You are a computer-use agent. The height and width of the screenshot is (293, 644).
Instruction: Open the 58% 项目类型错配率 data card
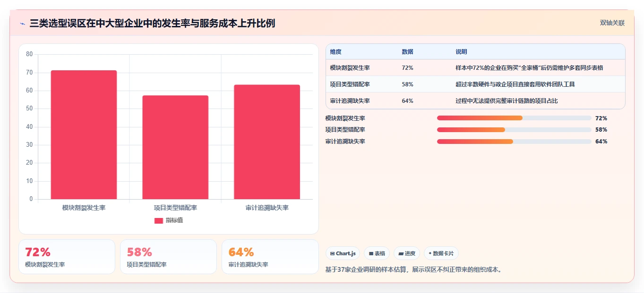click(168, 257)
